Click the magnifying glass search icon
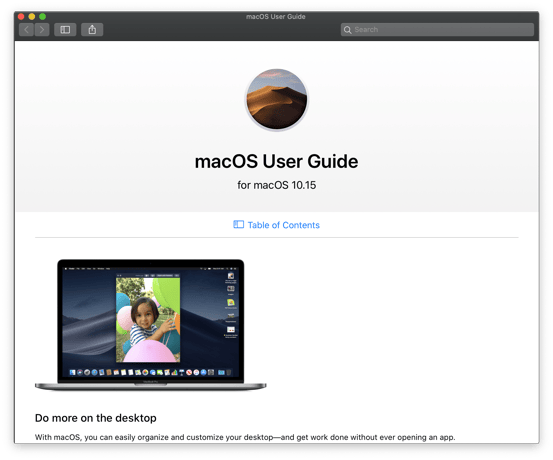The width and height of the screenshot is (553, 460). click(x=347, y=30)
